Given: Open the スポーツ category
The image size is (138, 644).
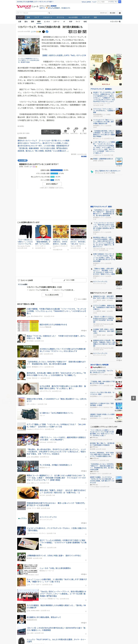Looking at the screenshot, I should [56, 22].
